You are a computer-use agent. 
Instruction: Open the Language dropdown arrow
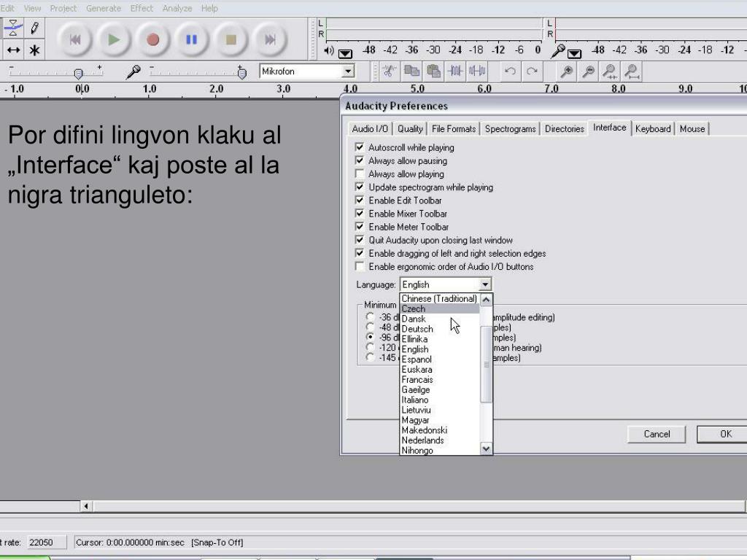click(x=485, y=285)
